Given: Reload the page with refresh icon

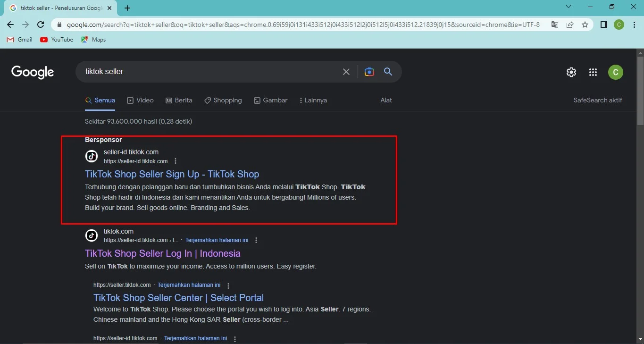Looking at the screenshot, I should 41,25.
